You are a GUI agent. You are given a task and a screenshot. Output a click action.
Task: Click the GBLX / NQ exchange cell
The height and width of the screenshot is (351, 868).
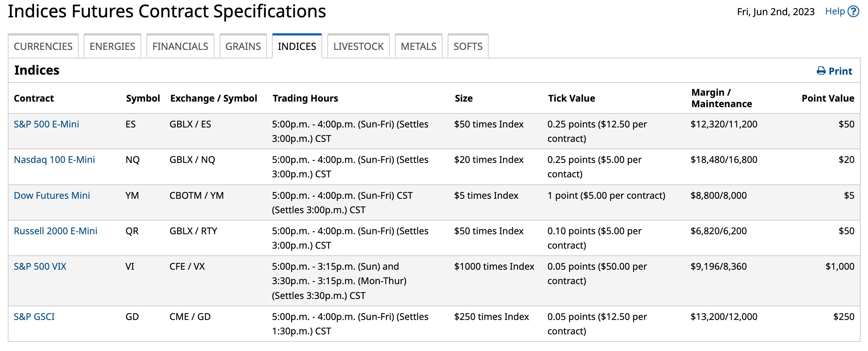coord(192,160)
